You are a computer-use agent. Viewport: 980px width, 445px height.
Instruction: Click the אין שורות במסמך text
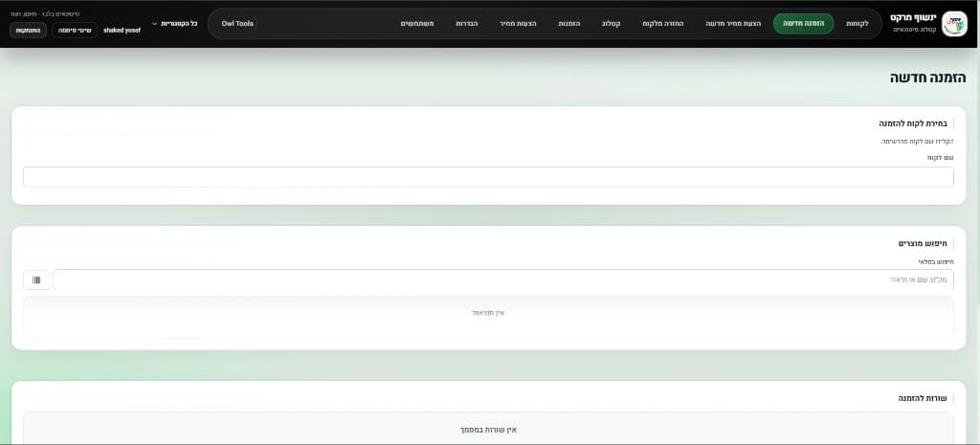pos(488,430)
